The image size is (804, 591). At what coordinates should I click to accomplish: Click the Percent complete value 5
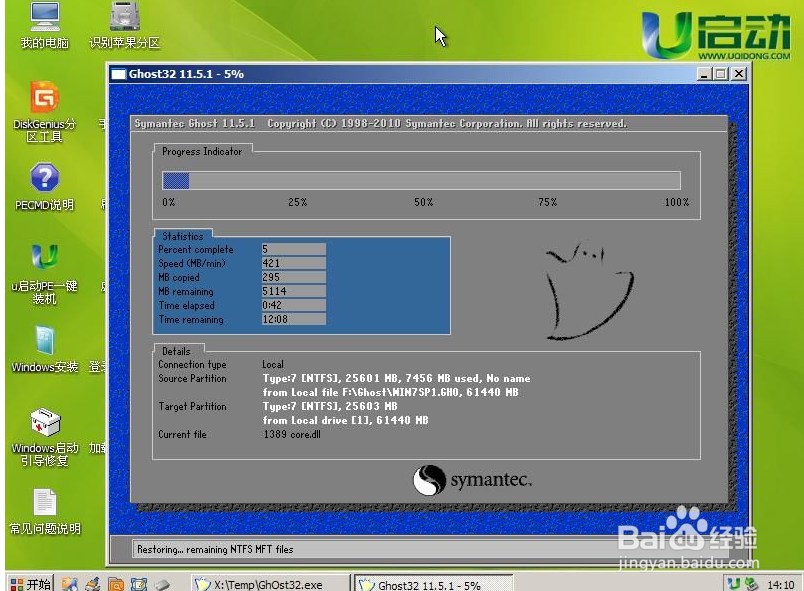coord(294,249)
